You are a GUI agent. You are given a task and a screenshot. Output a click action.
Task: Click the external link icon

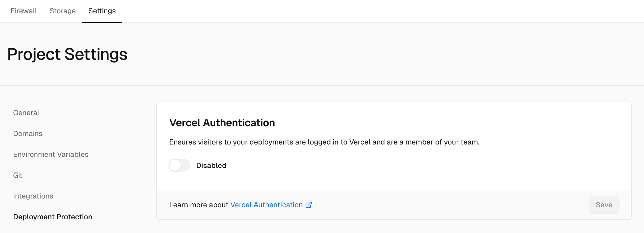[x=309, y=205]
